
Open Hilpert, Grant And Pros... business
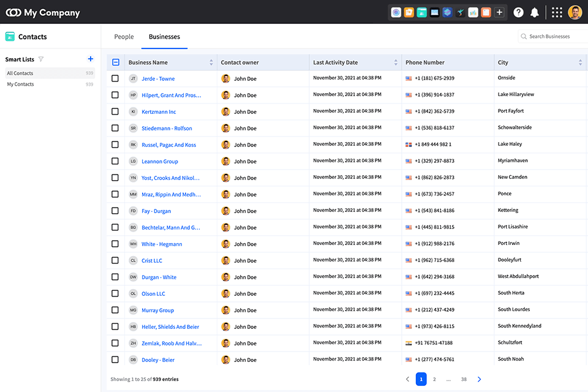click(171, 96)
